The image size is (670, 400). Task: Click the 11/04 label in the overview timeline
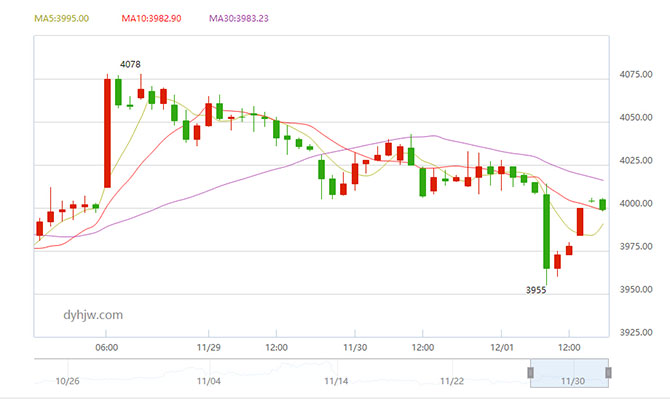point(209,381)
